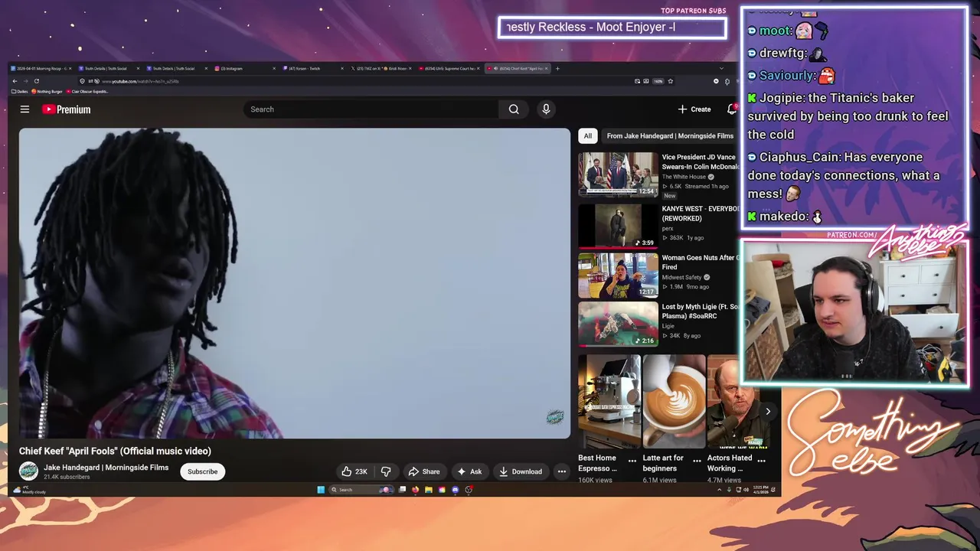Open File Explorer from the taskbar
980x551 pixels.
pyautogui.click(x=429, y=490)
